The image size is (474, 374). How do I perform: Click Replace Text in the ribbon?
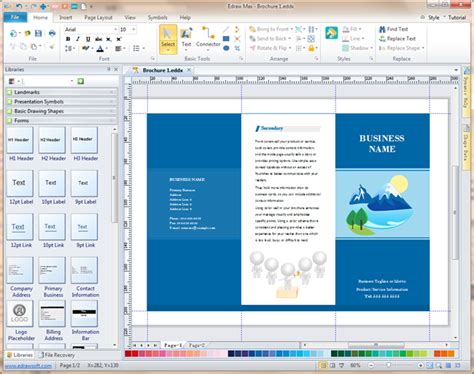pos(397,39)
